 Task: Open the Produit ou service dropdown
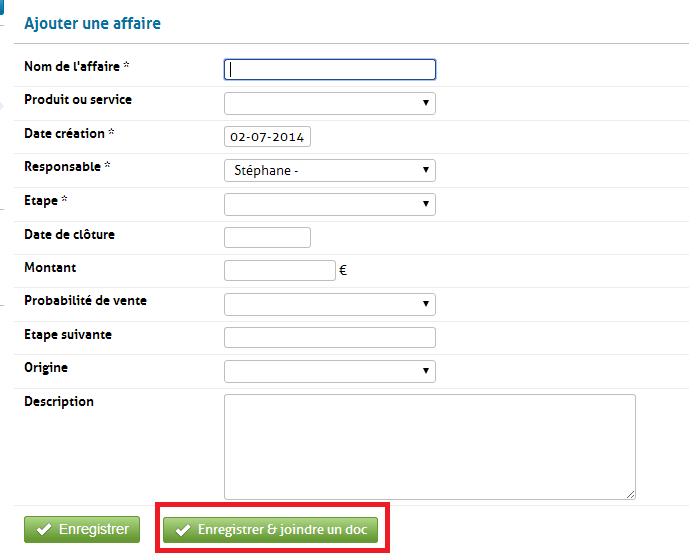(329, 103)
